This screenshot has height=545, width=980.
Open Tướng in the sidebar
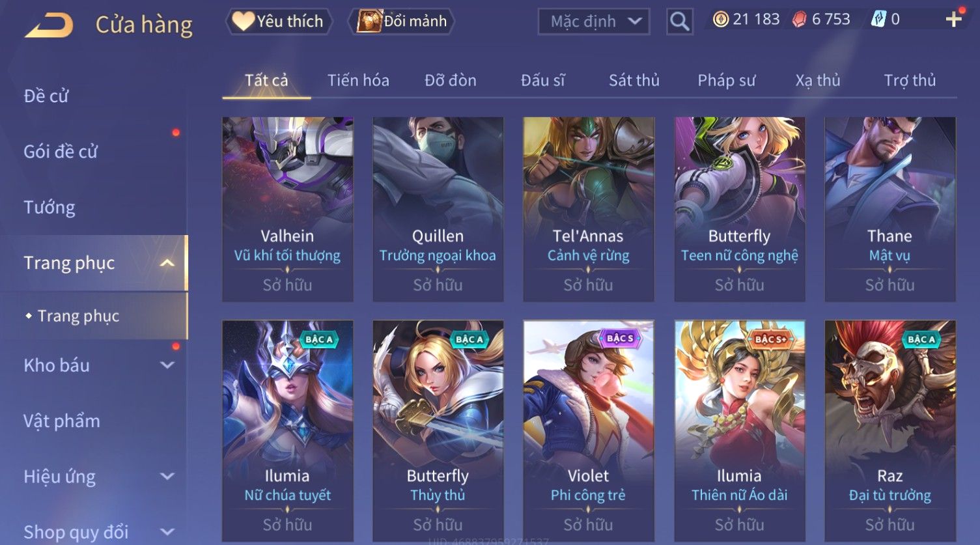[x=49, y=208]
